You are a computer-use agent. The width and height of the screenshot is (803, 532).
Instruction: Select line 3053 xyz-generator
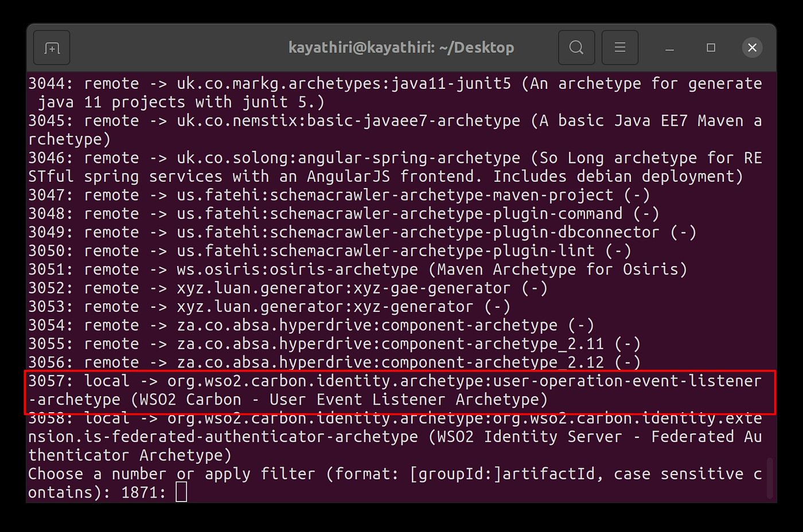point(270,307)
